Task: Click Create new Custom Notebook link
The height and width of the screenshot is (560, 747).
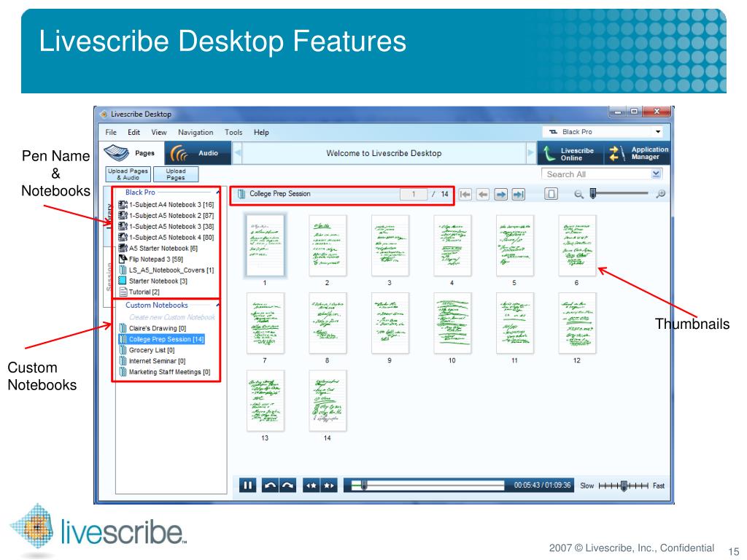Action: [x=172, y=317]
